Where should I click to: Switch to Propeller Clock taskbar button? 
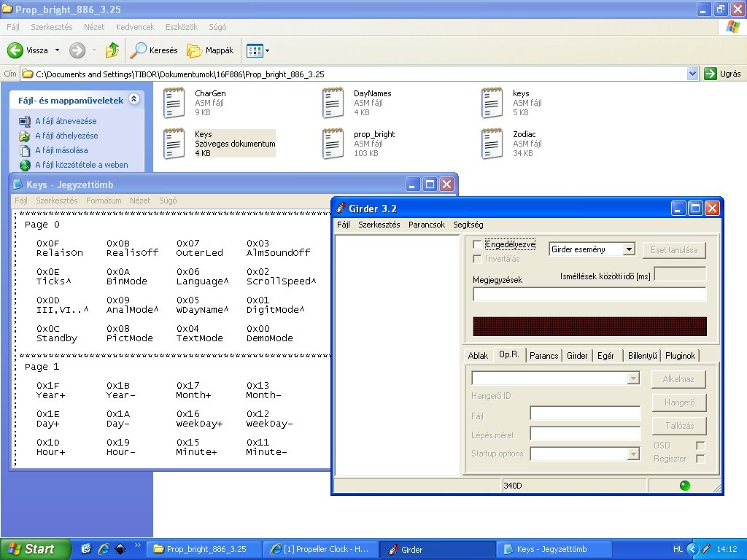321,549
